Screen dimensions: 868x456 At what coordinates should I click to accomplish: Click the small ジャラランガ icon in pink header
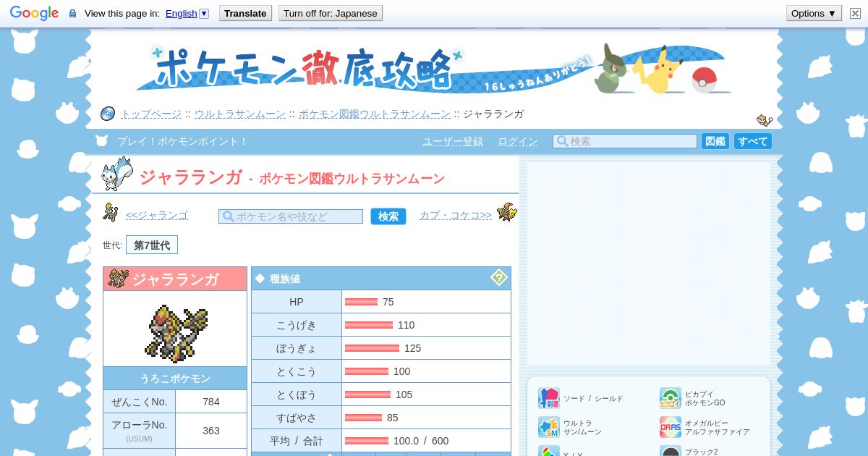click(x=119, y=279)
